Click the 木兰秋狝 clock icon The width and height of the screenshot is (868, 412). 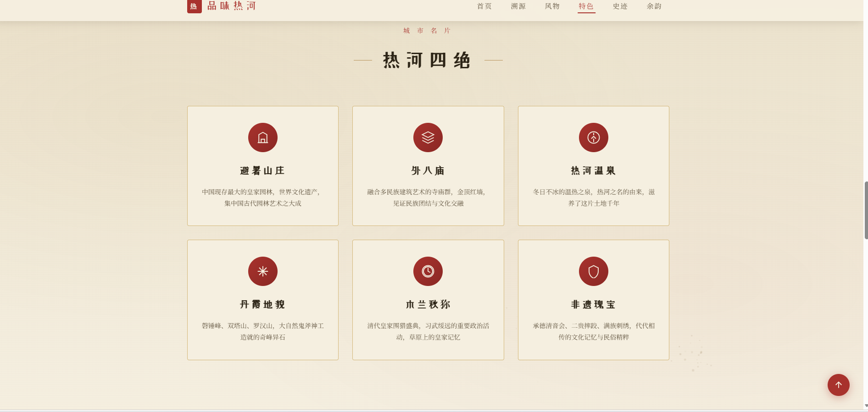coord(428,271)
